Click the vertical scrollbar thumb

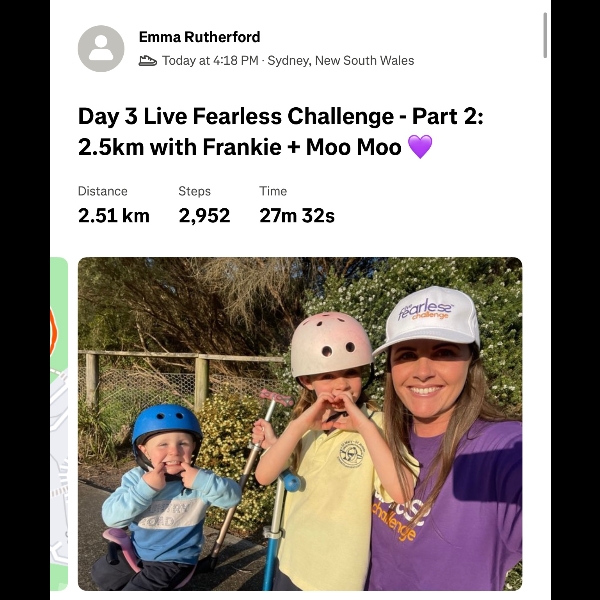(545, 35)
